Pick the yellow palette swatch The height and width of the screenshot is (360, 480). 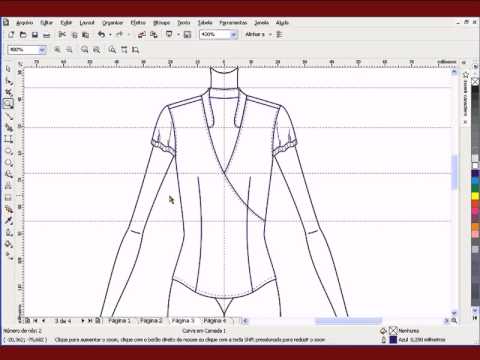point(475,196)
